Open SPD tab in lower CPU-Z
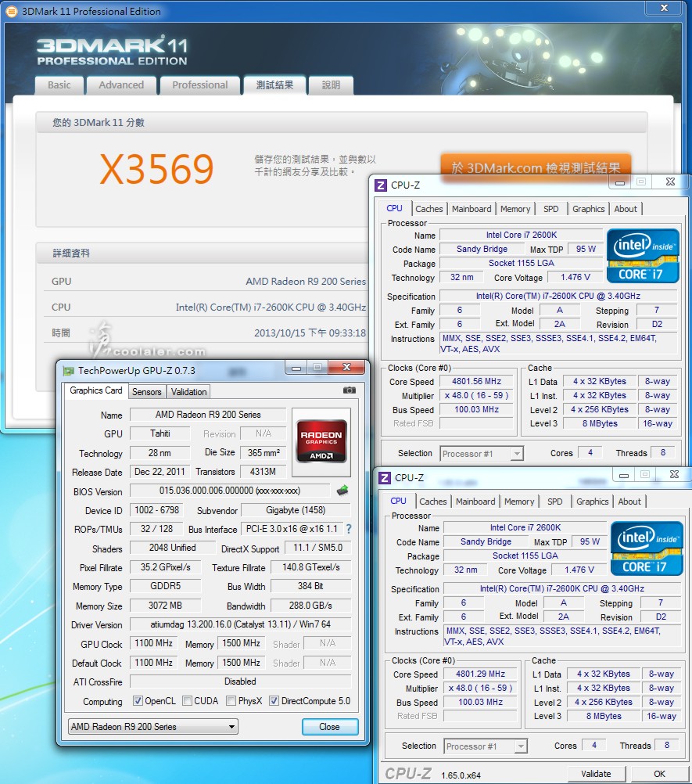Image resolution: width=692 pixels, height=784 pixels. [555, 502]
